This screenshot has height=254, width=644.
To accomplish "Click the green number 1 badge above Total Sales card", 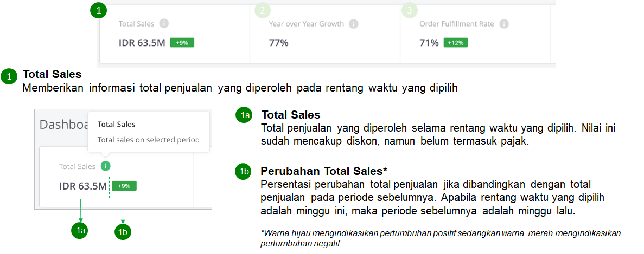I will [99, 11].
